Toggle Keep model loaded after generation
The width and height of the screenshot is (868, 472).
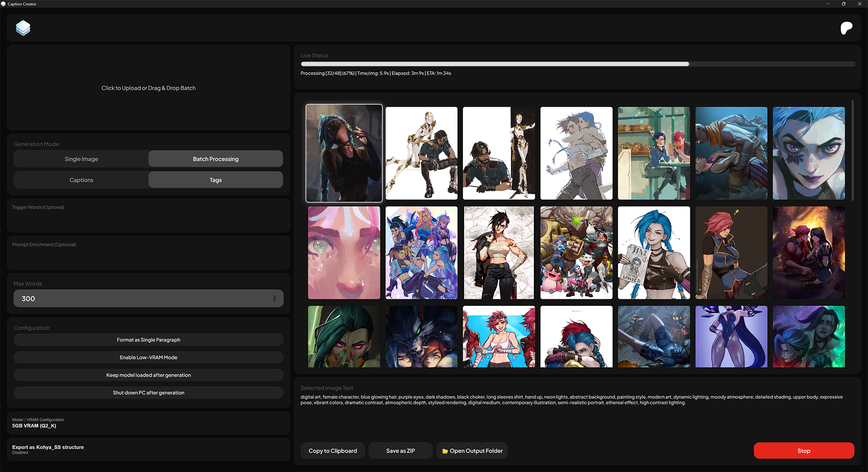(149, 375)
